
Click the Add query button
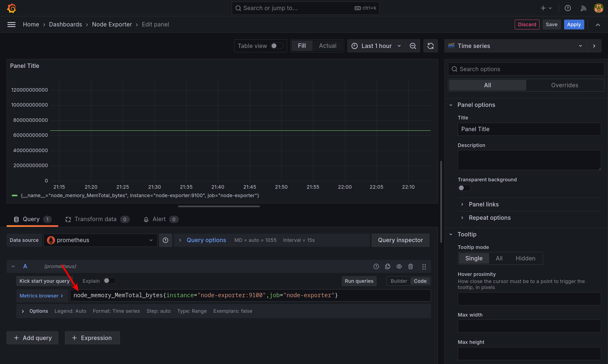click(x=32, y=338)
